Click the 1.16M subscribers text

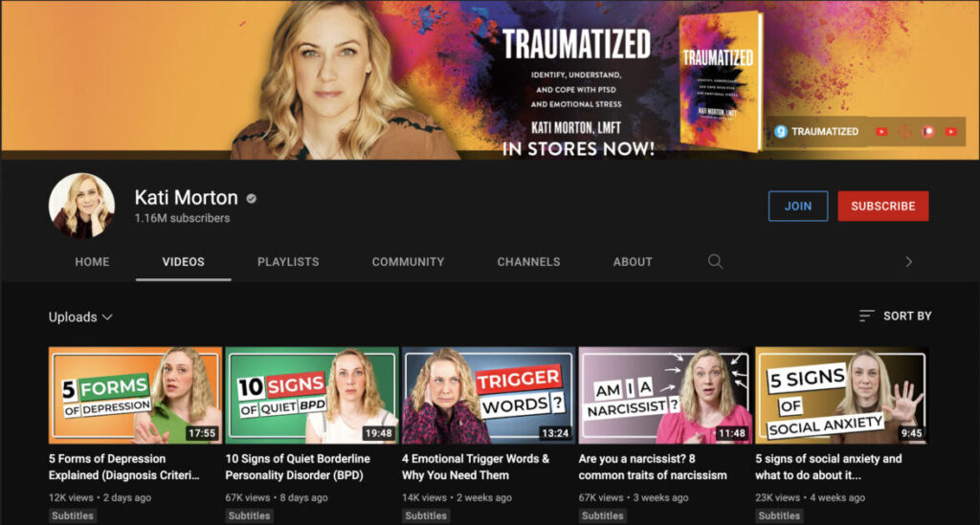[x=183, y=218]
